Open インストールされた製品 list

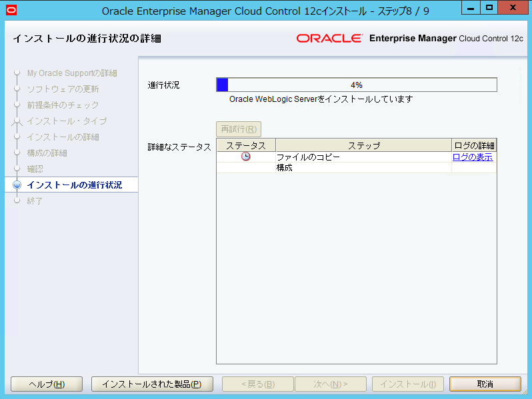pos(151,384)
